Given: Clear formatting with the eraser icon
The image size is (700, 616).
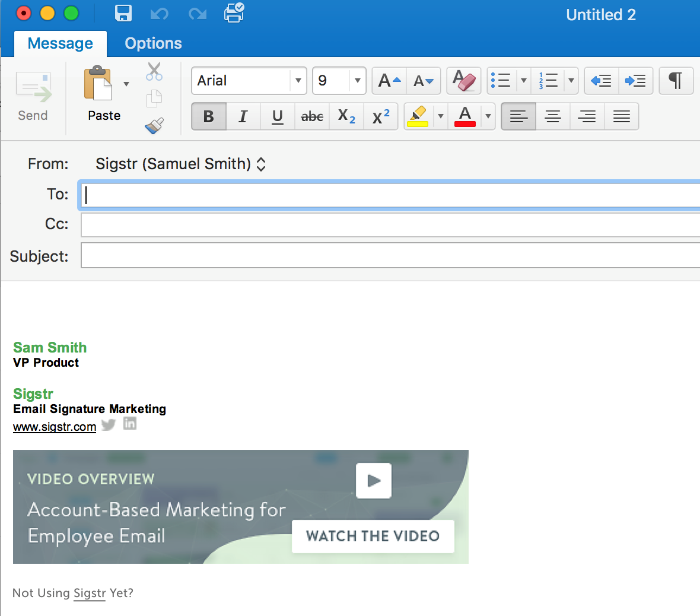Looking at the screenshot, I should point(464,81).
